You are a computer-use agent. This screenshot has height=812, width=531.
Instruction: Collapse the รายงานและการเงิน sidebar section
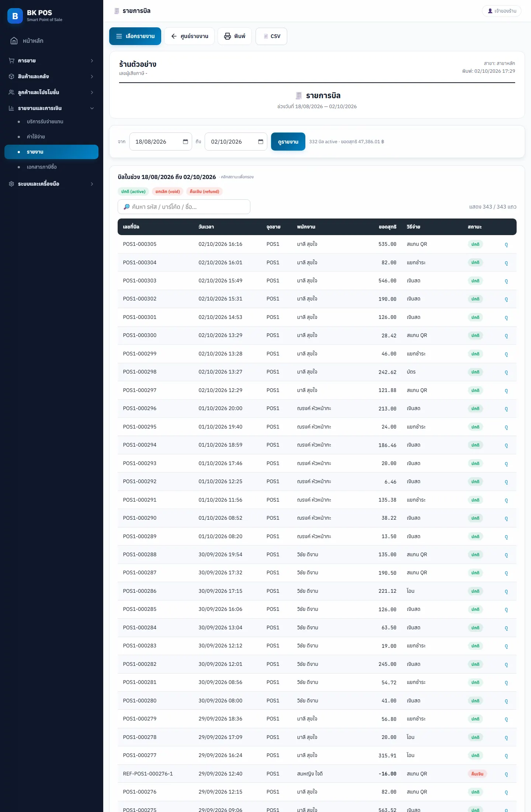coord(51,108)
